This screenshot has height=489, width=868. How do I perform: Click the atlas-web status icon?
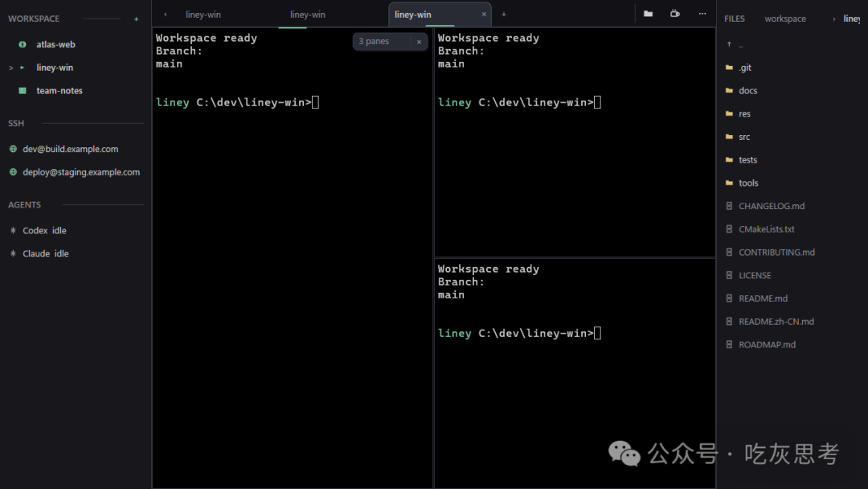point(23,44)
